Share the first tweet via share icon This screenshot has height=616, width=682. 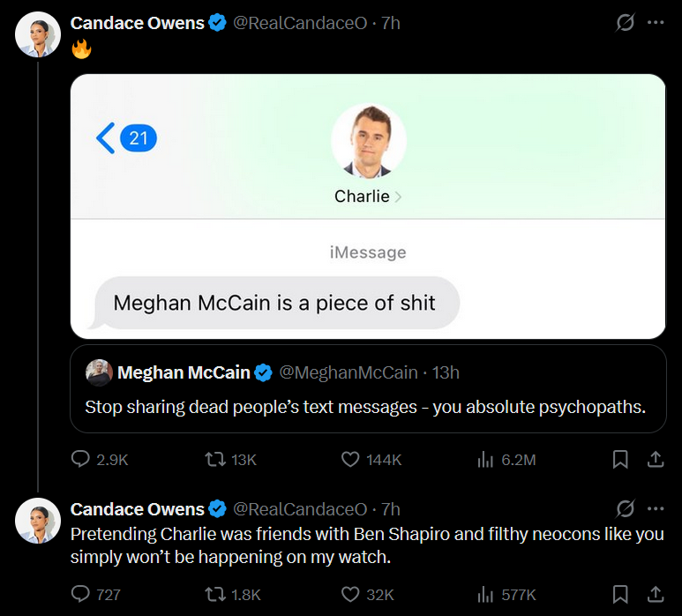(x=656, y=460)
